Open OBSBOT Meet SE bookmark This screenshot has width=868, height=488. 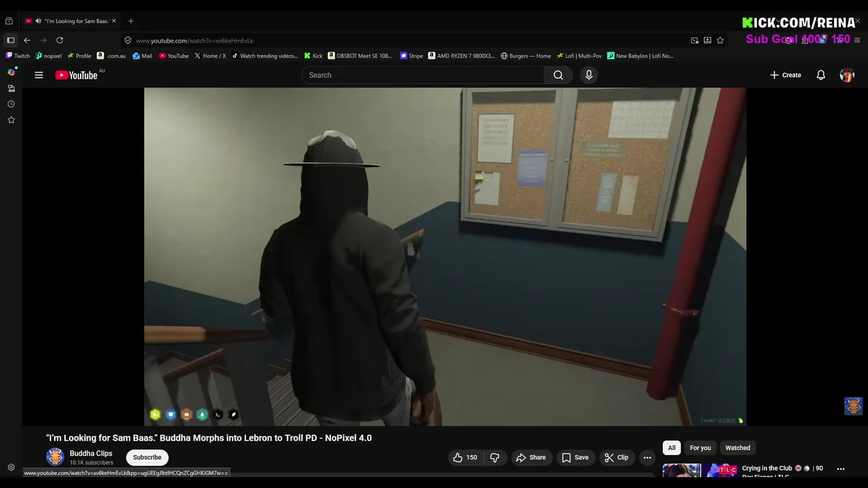tap(360, 56)
